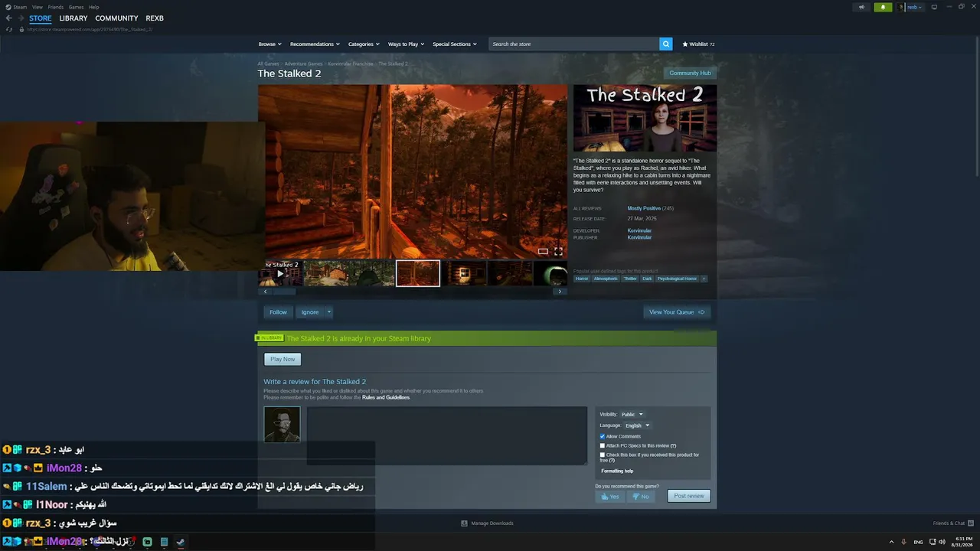Select the Psychological Horror tag
Viewport: 980px width, 551px height.
[x=677, y=279]
